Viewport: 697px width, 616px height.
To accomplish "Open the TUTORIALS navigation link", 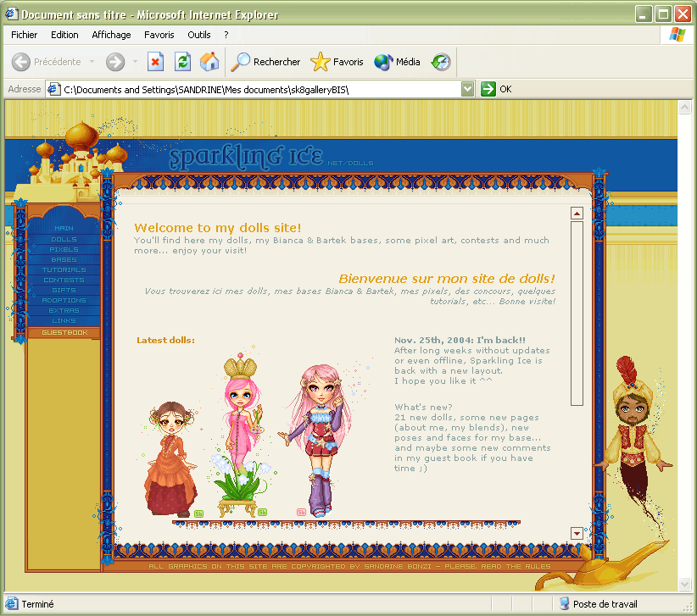I will pyautogui.click(x=64, y=270).
